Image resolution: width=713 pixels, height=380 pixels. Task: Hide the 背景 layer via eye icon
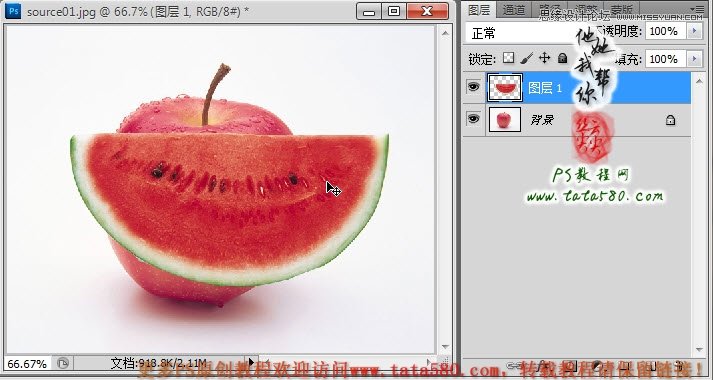473,119
